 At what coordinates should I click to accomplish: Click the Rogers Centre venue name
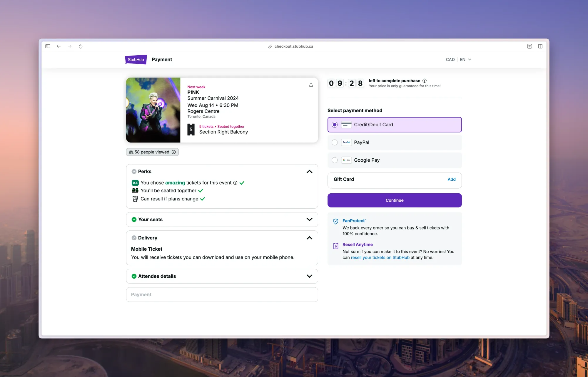pyautogui.click(x=203, y=111)
